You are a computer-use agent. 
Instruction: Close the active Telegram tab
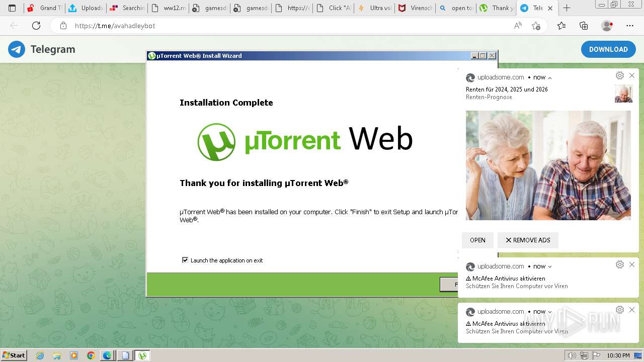pos(551,8)
